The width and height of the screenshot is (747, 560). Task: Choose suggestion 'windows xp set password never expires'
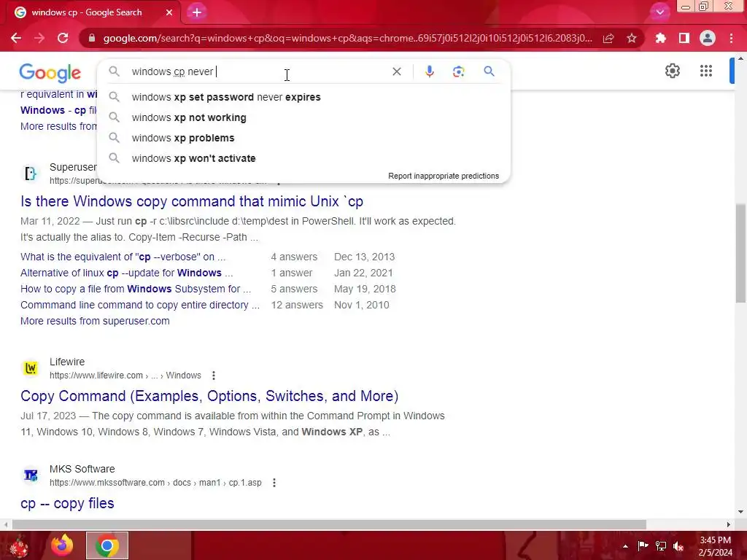pos(303,97)
